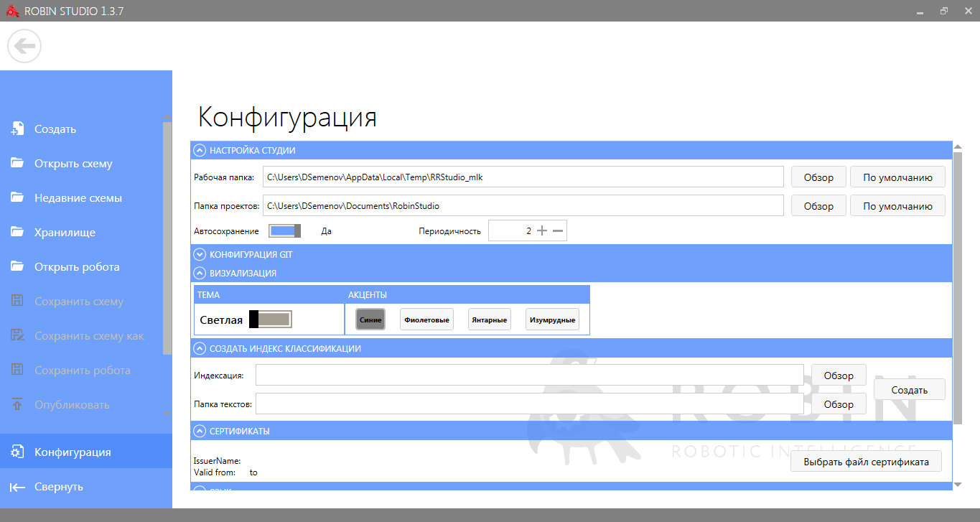Toggle the Светлая theme switch
Screen dimensions: 980x522
point(271,320)
